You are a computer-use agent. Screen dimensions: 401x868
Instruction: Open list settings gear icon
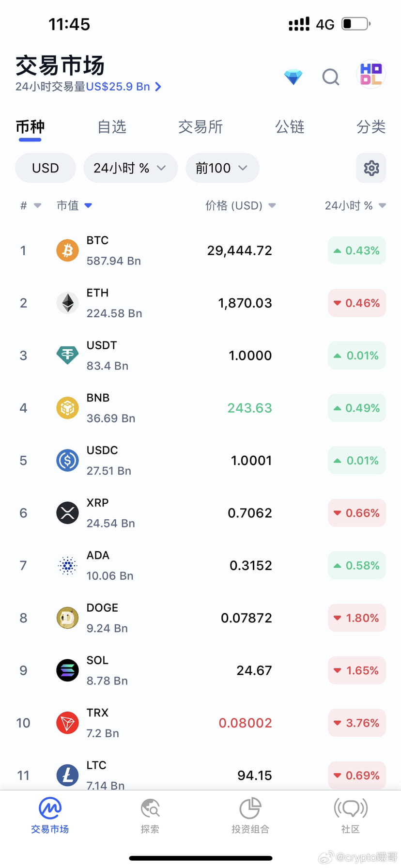point(371,168)
